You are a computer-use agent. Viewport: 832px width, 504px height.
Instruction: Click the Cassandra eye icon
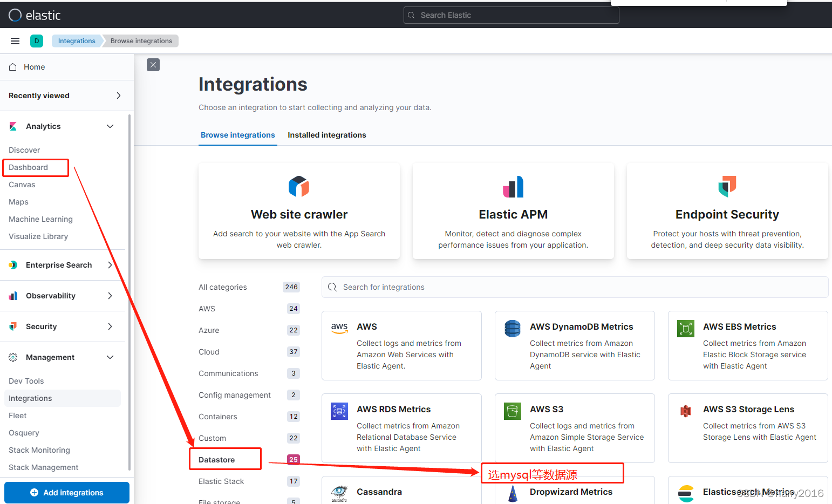[339, 493]
